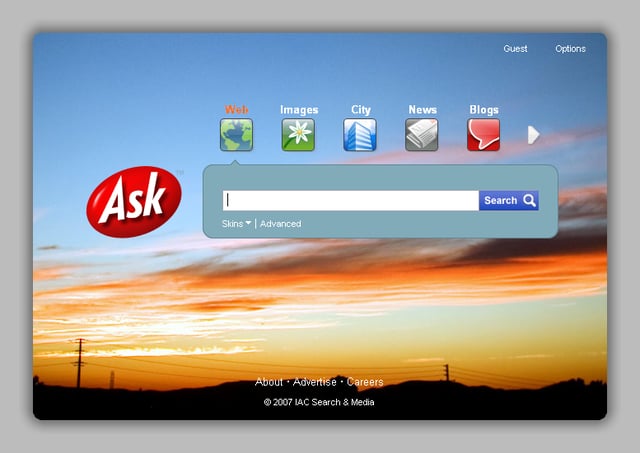
Task: Select the Blogs tab label
Action: 484,110
